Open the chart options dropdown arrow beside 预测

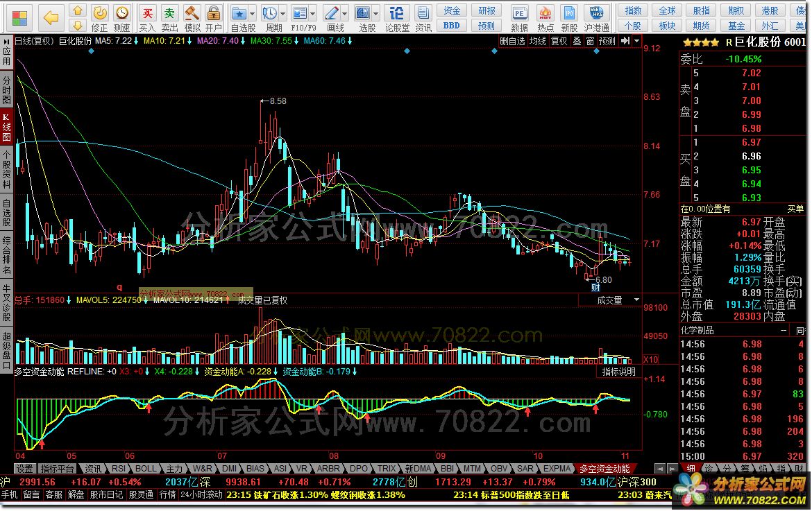pyautogui.click(x=636, y=41)
